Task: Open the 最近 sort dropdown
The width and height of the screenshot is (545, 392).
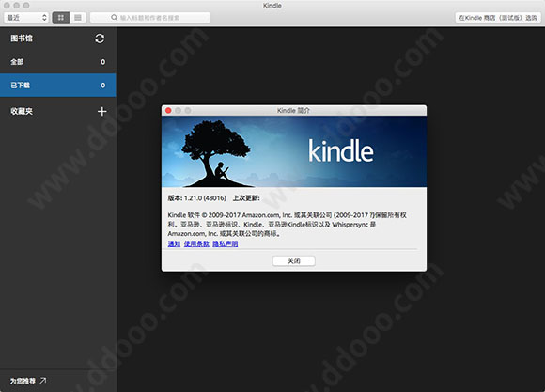Action: click(26, 18)
